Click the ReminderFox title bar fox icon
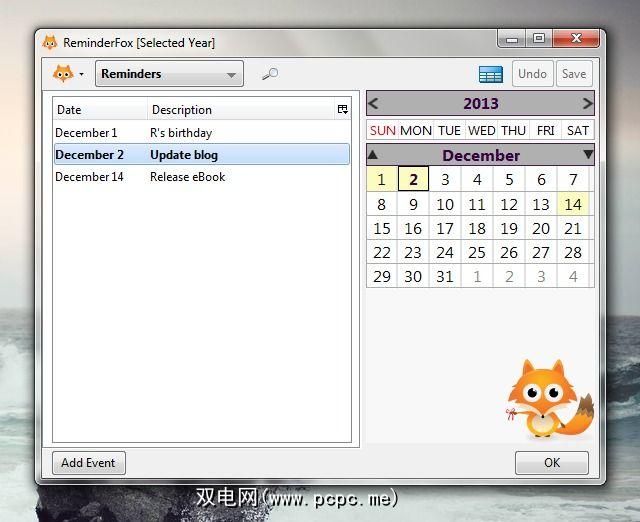 pyautogui.click(x=50, y=42)
